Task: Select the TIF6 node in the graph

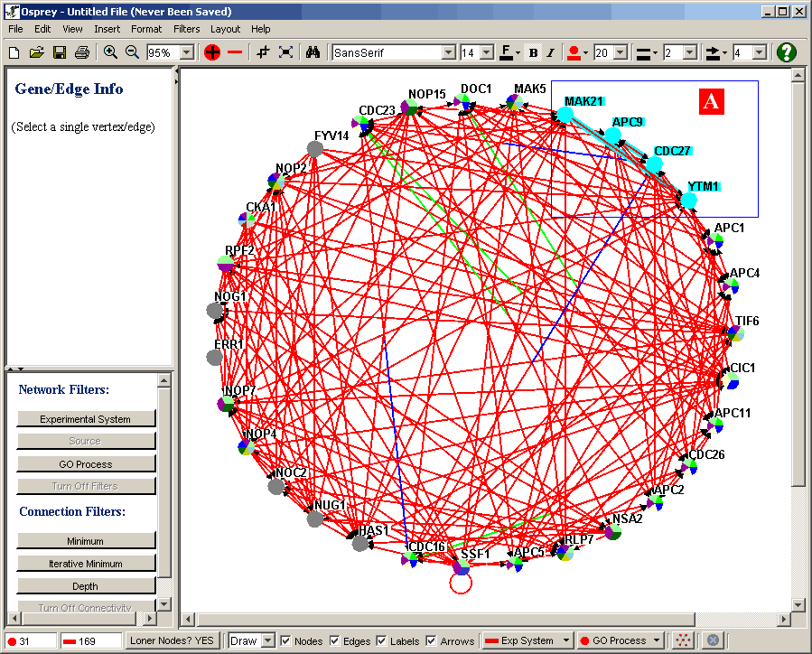Action: [x=736, y=334]
